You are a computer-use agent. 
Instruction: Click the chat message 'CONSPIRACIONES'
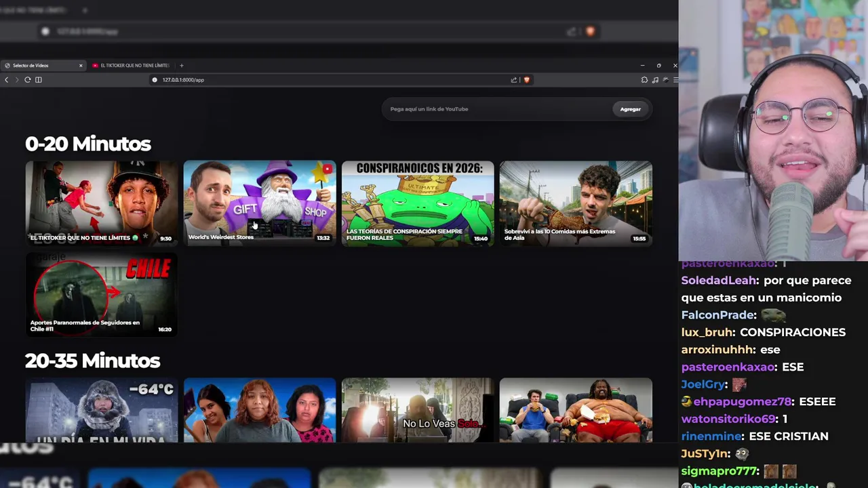(793, 332)
